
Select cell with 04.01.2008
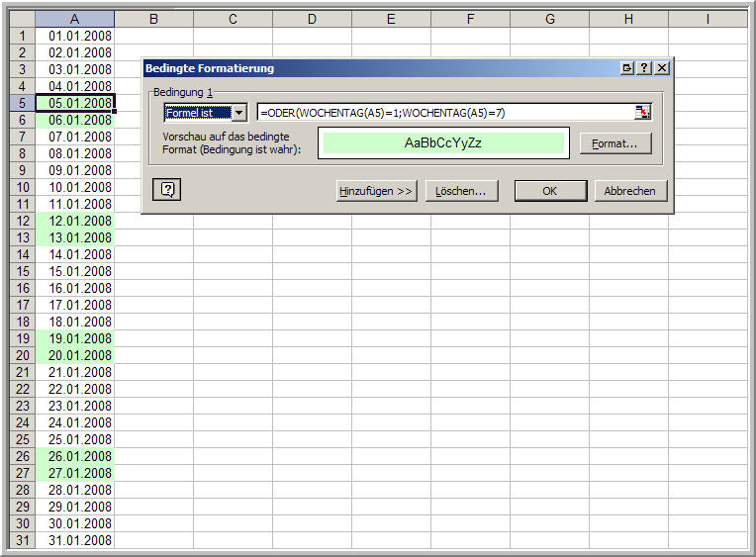(x=75, y=86)
